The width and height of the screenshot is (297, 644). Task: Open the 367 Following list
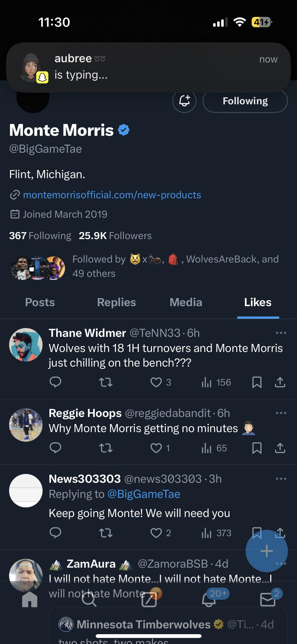(40, 236)
